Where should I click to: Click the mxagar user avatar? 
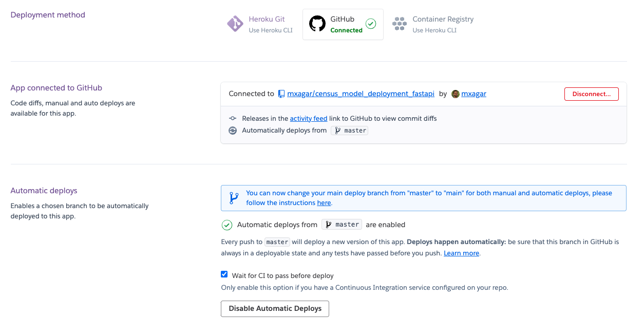pos(456,94)
